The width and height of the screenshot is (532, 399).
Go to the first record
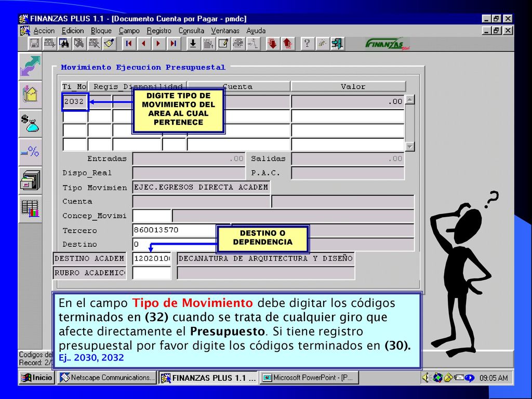pyautogui.click(x=129, y=44)
